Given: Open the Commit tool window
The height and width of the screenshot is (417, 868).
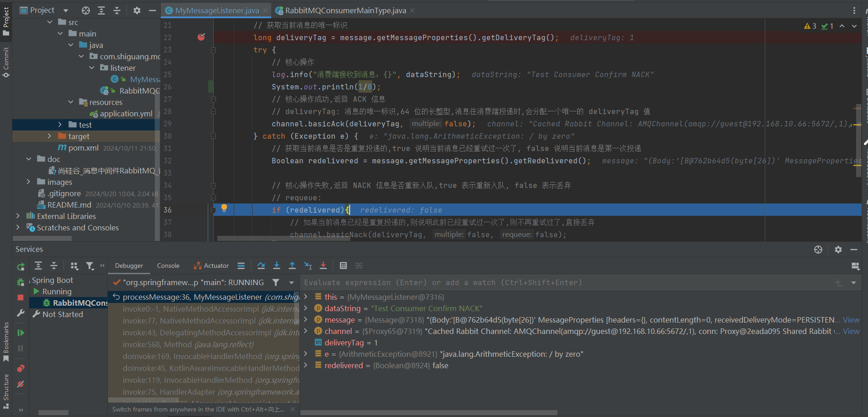Looking at the screenshot, I should pyautogui.click(x=6, y=63).
